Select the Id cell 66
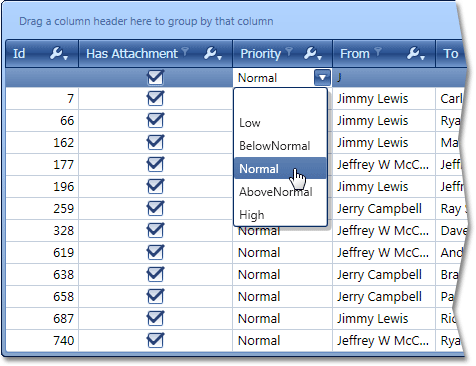 pyautogui.click(x=42, y=120)
